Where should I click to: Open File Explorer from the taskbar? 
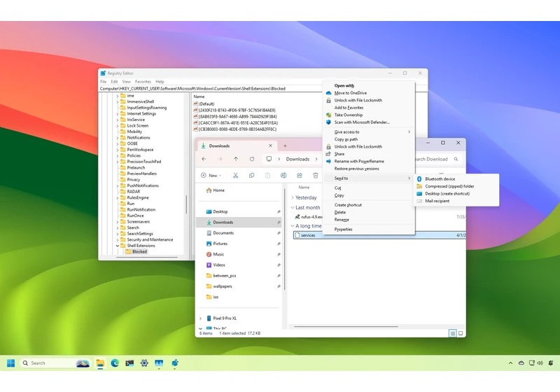(x=100, y=363)
